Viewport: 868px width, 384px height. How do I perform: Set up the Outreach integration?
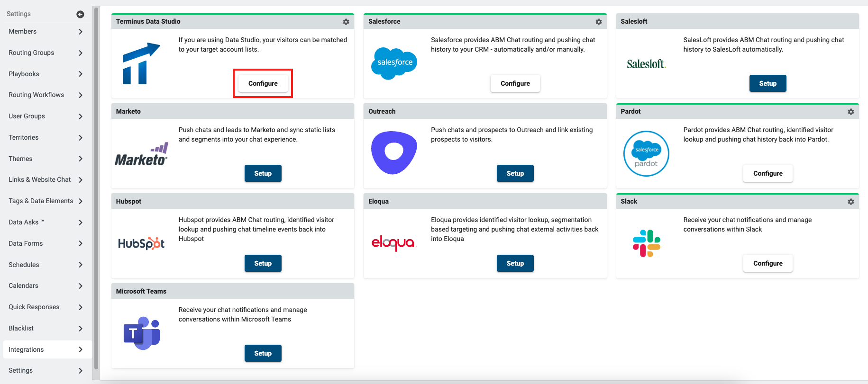click(515, 173)
